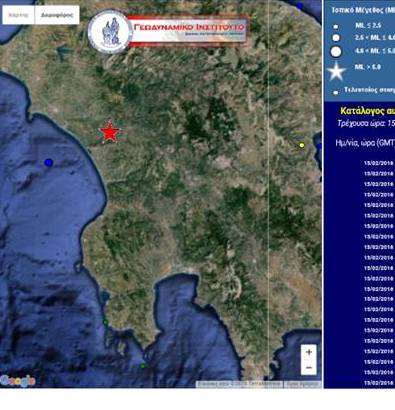Click the largest white circle legend symbol

coord(336,52)
